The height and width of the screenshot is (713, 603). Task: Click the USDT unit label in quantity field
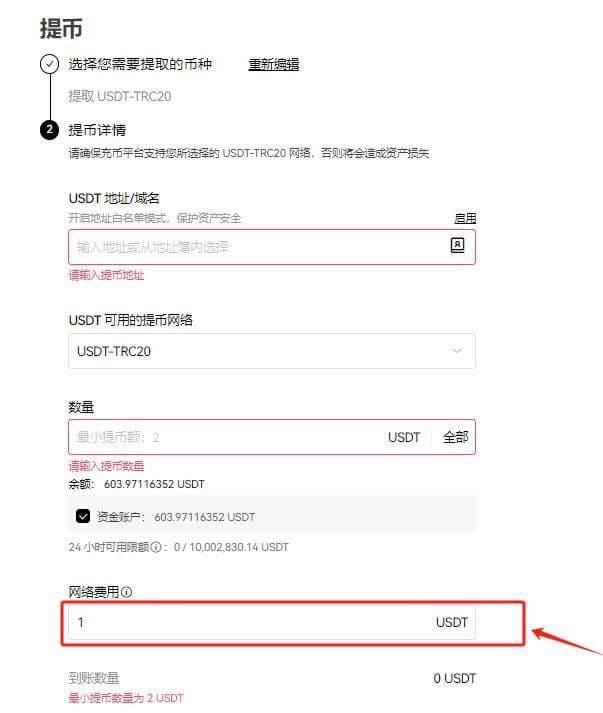point(404,437)
